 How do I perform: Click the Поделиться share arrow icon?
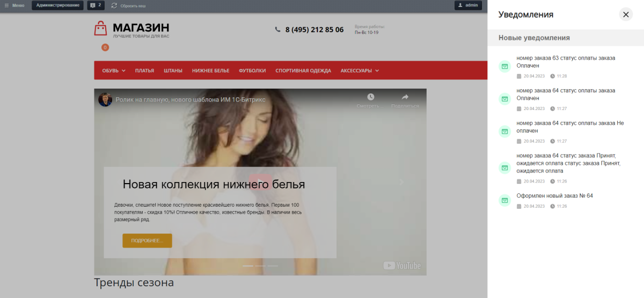pyautogui.click(x=405, y=97)
